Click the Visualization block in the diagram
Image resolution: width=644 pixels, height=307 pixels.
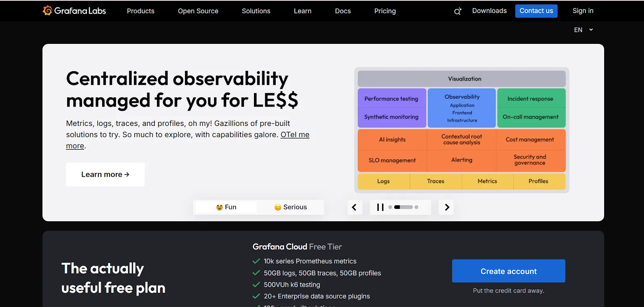tap(462, 79)
